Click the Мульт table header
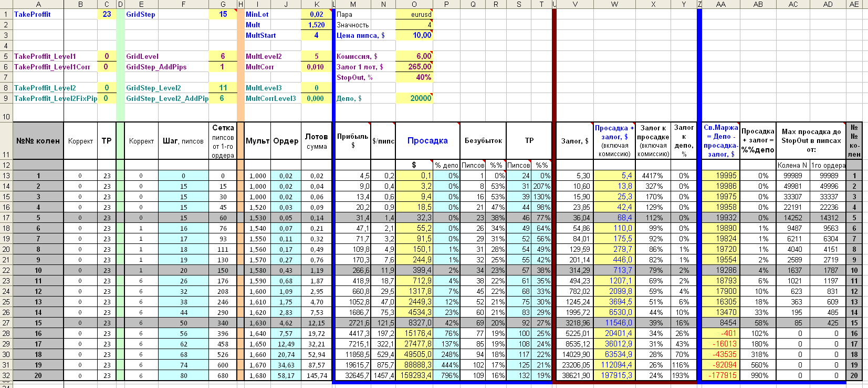This screenshot has width=868, height=388. (258, 141)
